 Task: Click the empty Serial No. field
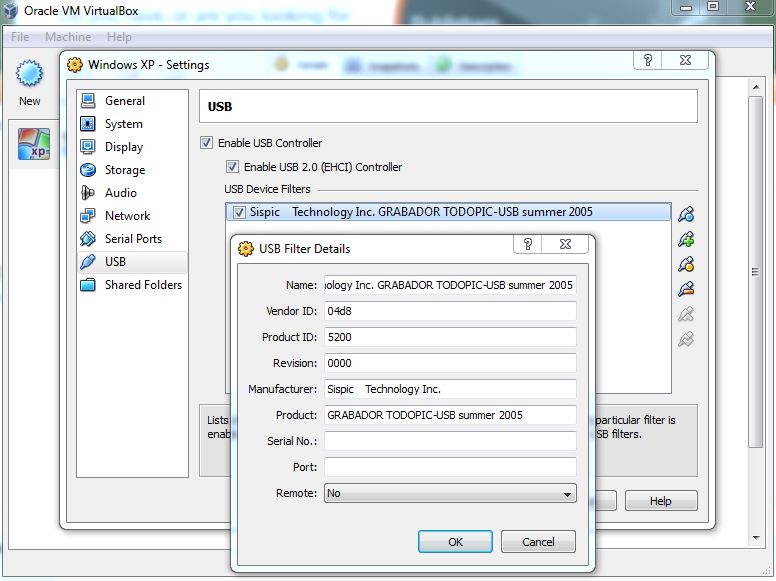[x=450, y=441]
